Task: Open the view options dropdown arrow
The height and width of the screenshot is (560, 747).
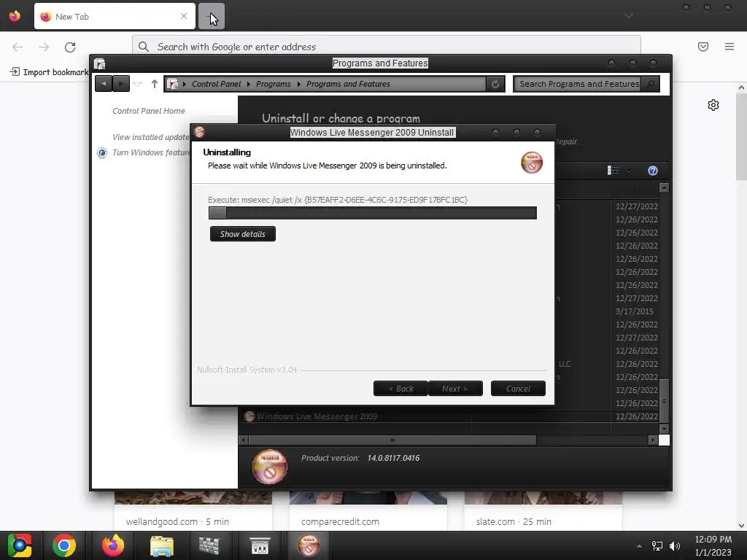Action: click(629, 171)
